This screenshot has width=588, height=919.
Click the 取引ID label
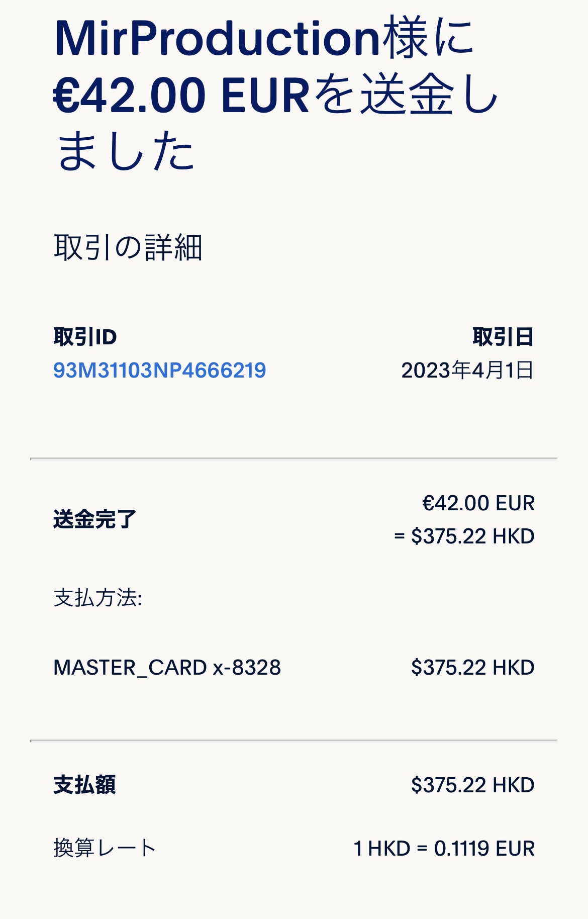pos(85,337)
